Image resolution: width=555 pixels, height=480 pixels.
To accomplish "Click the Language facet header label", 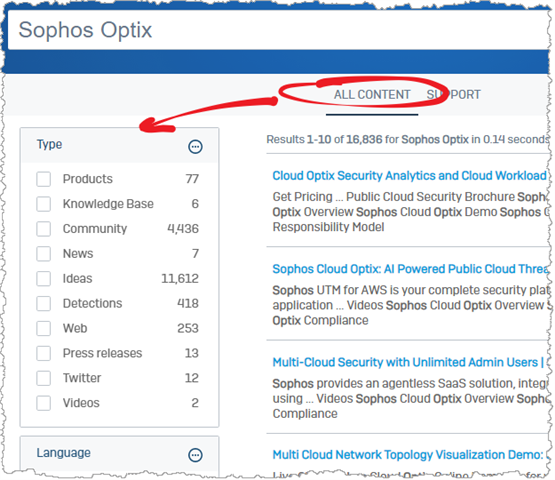I will [x=64, y=453].
